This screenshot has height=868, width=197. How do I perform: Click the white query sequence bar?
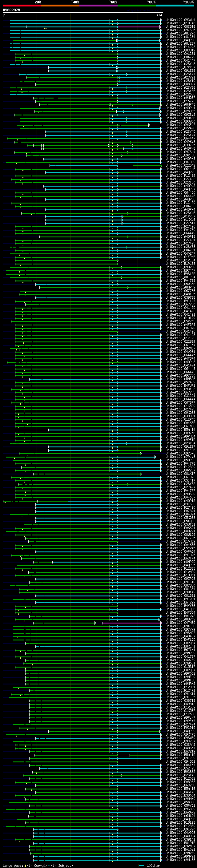click(83, 13)
